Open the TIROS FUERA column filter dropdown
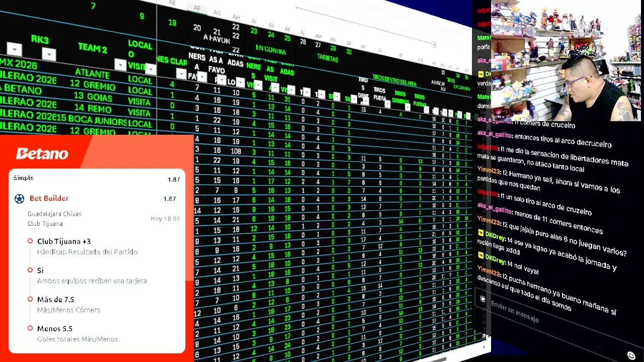 pyautogui.click(x=387, y=104)
